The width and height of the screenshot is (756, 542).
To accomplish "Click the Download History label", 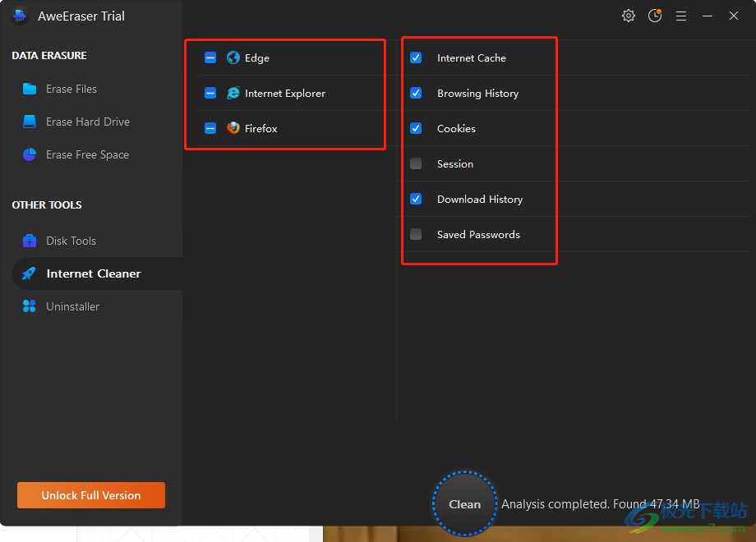I will [x=480, y=200].
